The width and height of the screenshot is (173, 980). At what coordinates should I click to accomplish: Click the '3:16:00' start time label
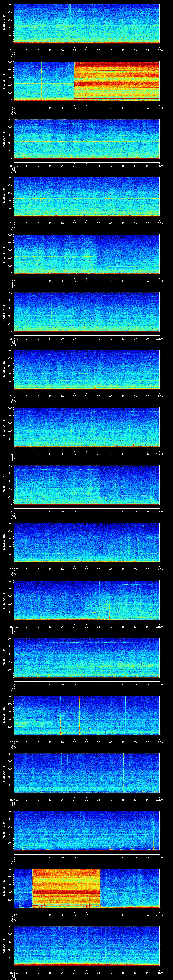tap(14, 166)
